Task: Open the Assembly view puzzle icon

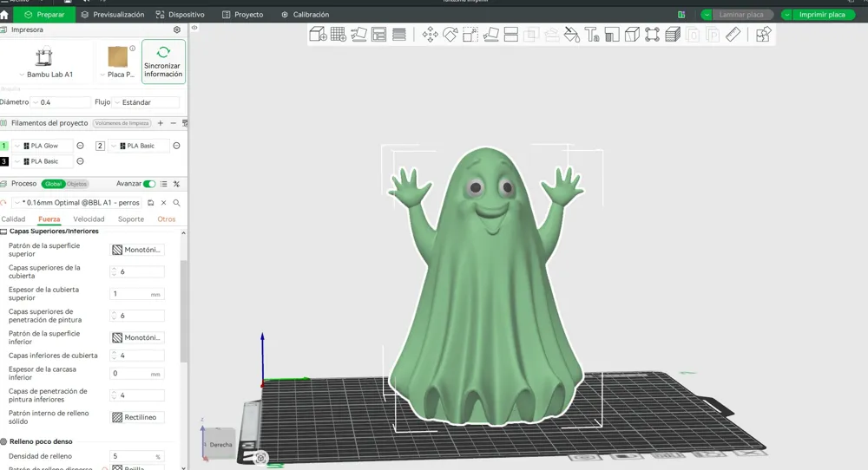Action: (x=763, y=35)
